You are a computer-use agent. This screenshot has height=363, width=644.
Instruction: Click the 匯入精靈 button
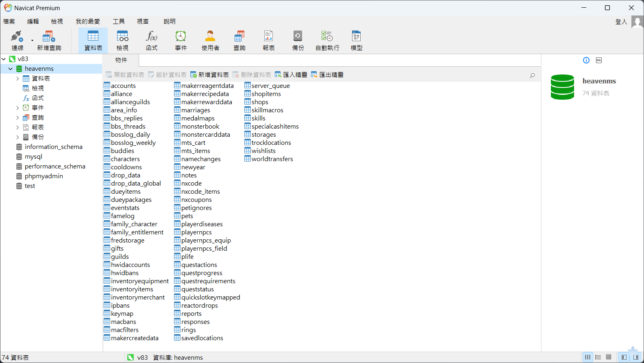click(291, 75)
